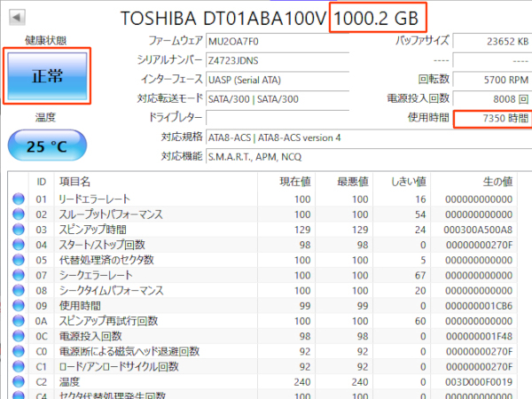Click status circle for 01 リードエラーレート

tap(19, 199)
